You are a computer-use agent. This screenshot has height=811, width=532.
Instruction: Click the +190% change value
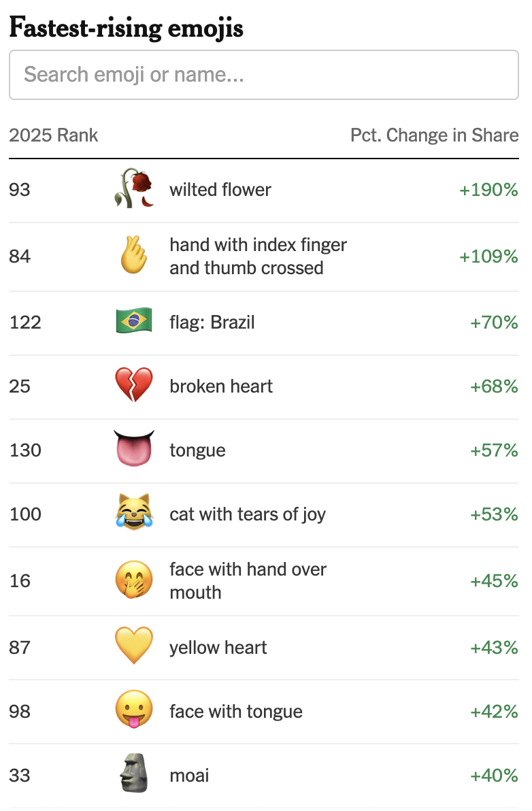tap(488, 189)
